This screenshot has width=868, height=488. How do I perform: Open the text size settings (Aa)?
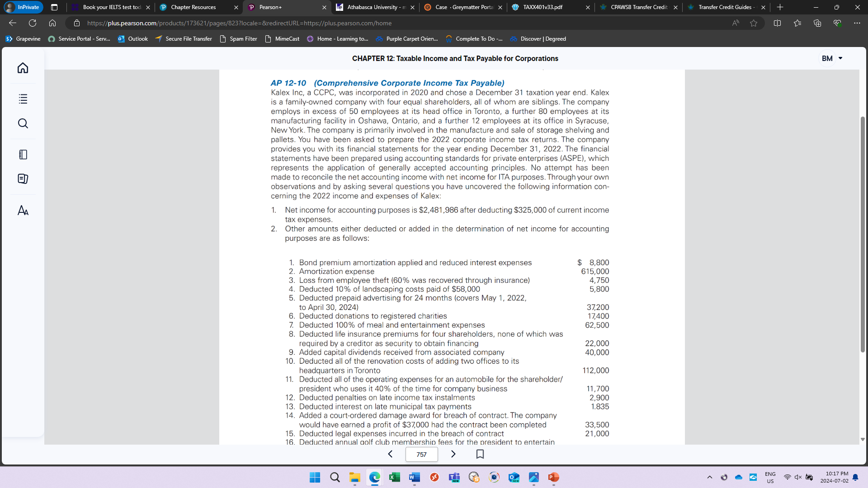pos(23,210)
